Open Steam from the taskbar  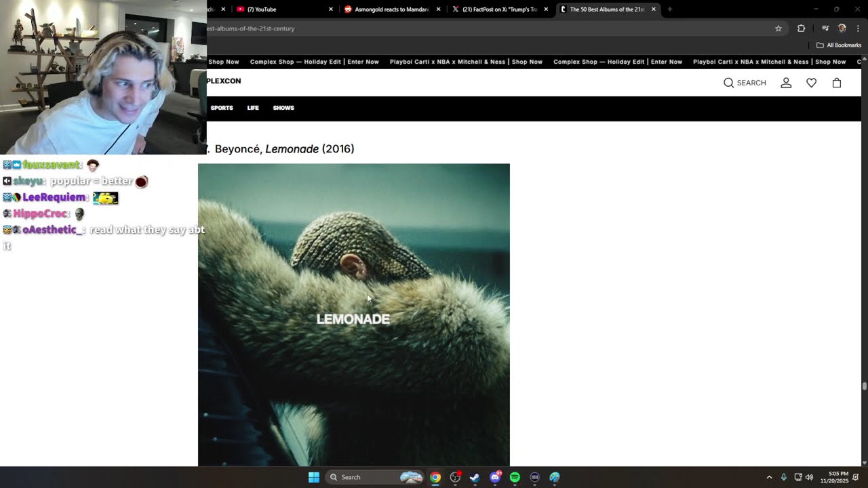pos(475,477)
